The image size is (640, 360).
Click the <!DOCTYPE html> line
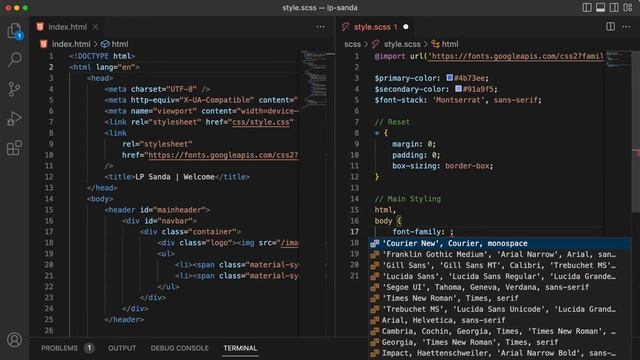point(102,56)
